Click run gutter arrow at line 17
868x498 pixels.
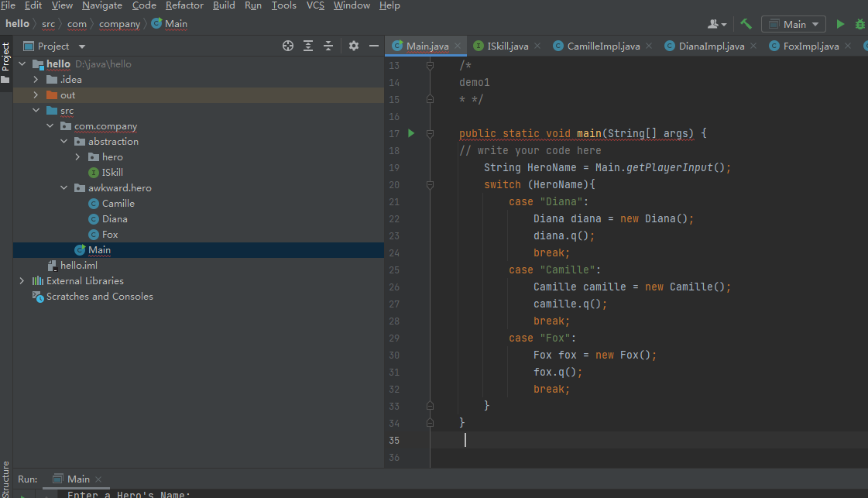pos(411,133)
